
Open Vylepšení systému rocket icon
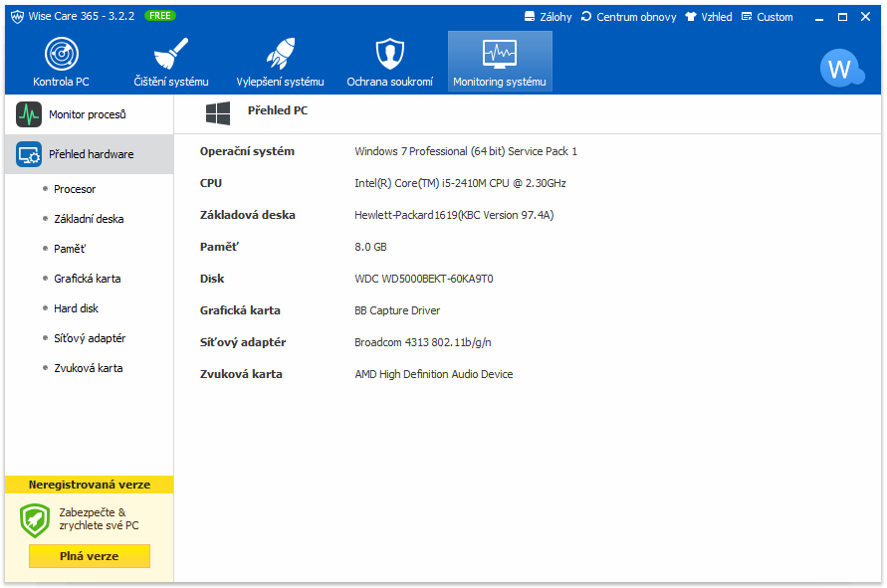pos(280,54)
